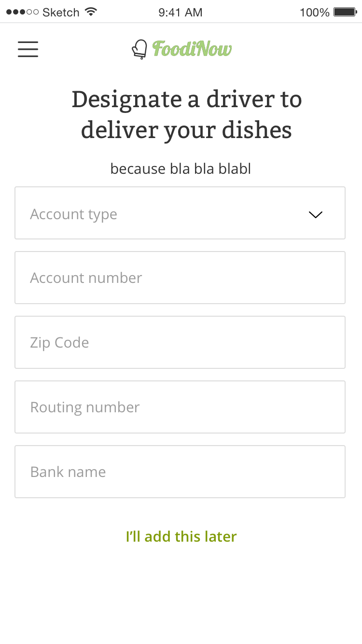Viewport: 362px width, 644px height.
Task: Focus the Bank name field
Action: 180,472
